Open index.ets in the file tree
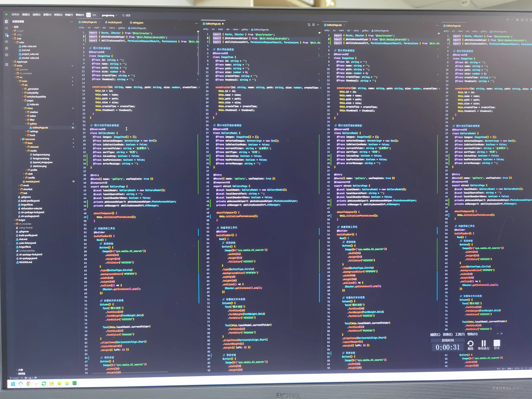 coord(34,104)
